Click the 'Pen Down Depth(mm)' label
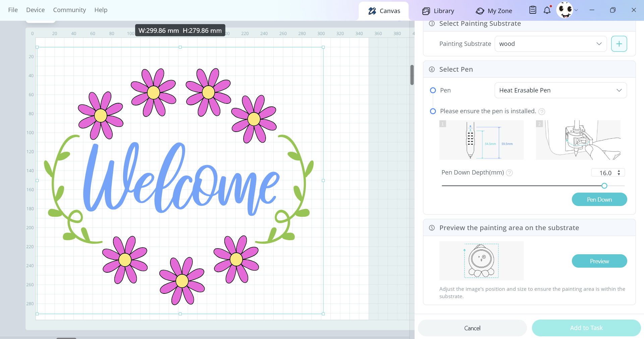 pyautogui.click(x=473, y=173)
